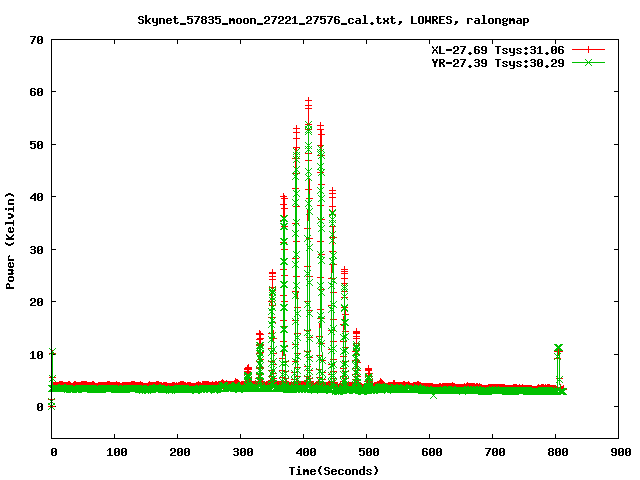Select the XL-27.69 Tsys:31.06 legend label
640x480 pixels.
click(x=498, y=50)
